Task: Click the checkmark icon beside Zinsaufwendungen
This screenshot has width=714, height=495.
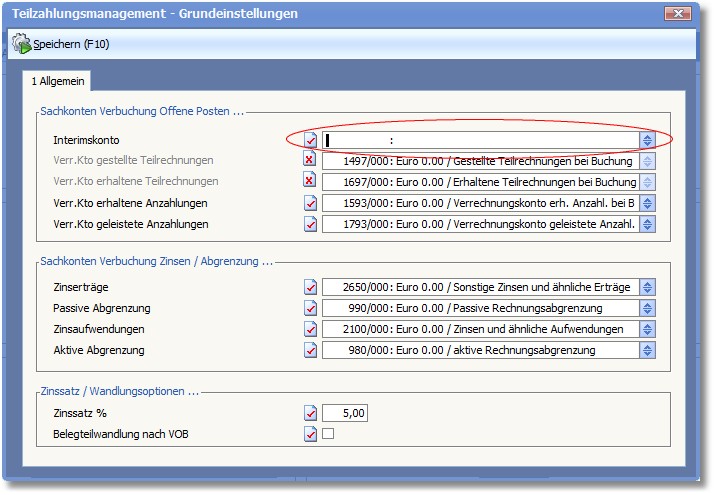Action: (311, 329)
